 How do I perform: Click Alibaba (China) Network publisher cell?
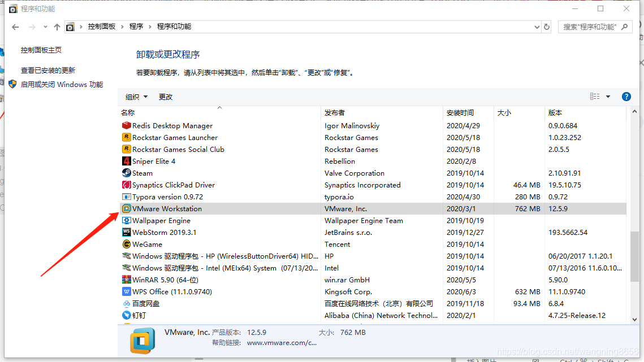381,316
